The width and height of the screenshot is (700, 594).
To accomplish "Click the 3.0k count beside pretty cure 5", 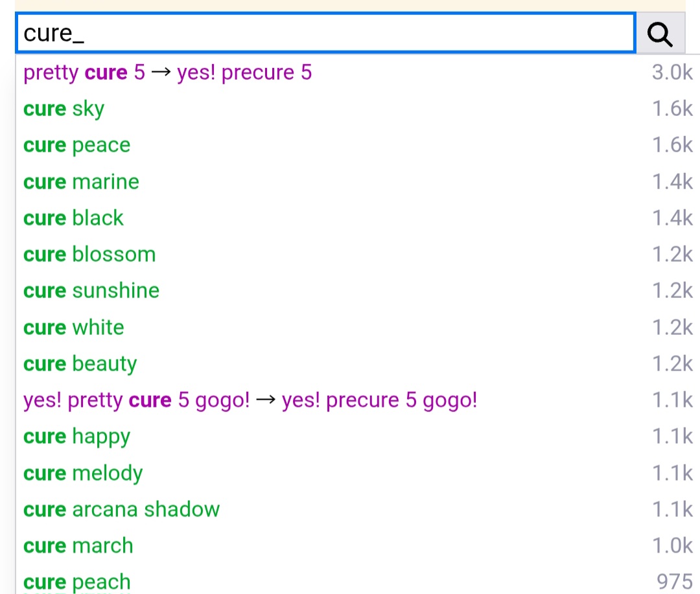I will pyautogui.click(x=672, y=73).
